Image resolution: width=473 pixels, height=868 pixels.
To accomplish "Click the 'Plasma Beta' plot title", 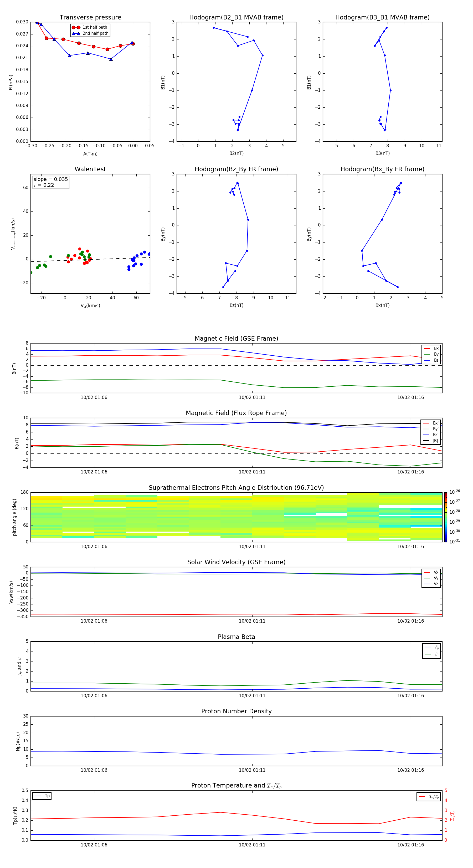I will [x=236, y=637].
